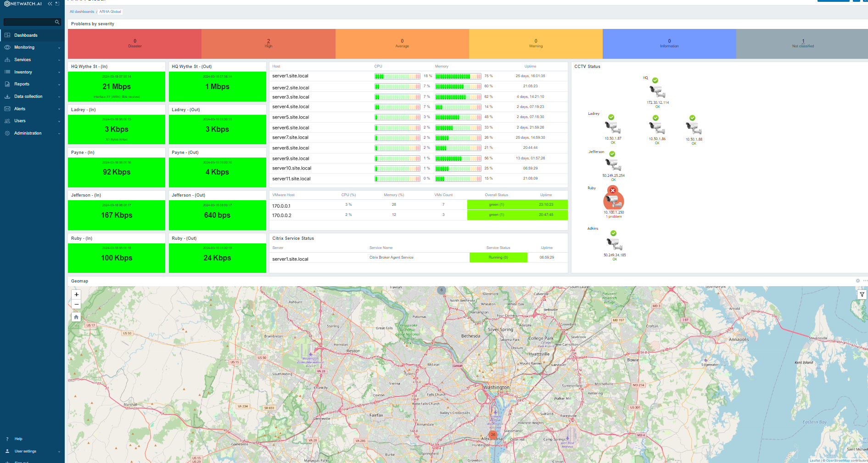Click the Ladrey camera 10.50.1.87
This screenshot has height=463, width=868.
tap(613, 127)
